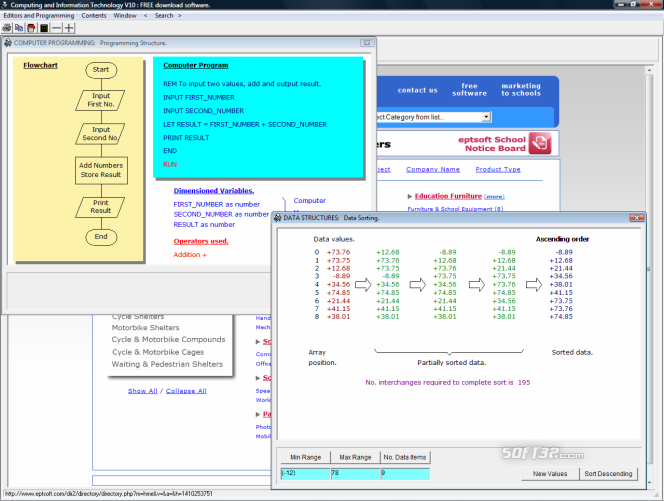Click the Sort Descending button
664x501 pixels.
[607, 473]
